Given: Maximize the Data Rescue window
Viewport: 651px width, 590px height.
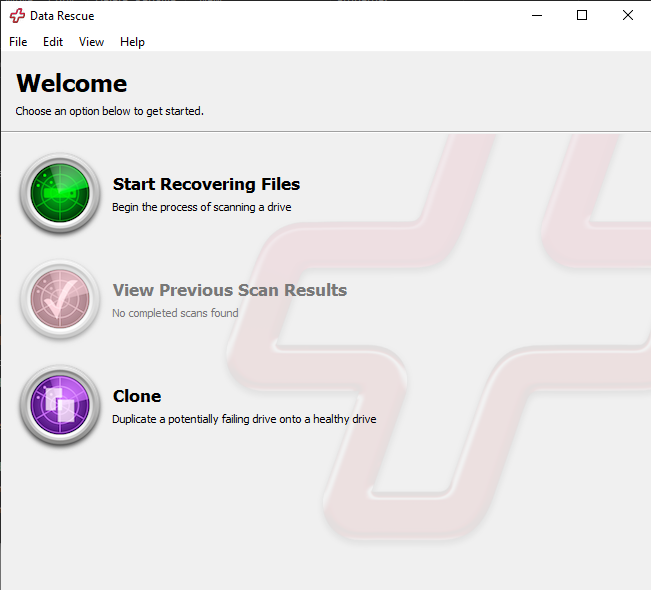Looking at the screenshot, I should coord(582,15).
